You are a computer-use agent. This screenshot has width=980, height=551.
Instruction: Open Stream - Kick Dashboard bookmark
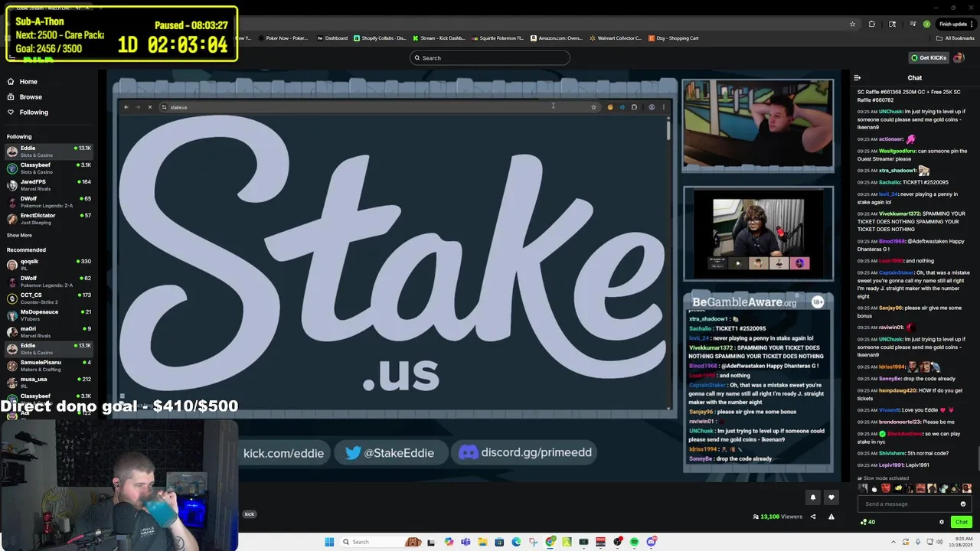pos(439,38)
